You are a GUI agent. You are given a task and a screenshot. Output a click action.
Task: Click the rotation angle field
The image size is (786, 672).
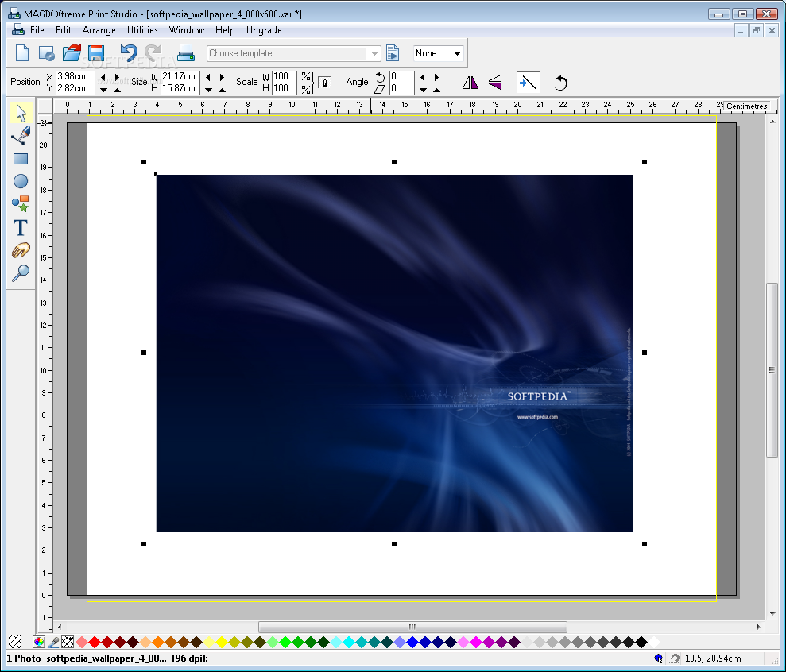tap(402, 76)
